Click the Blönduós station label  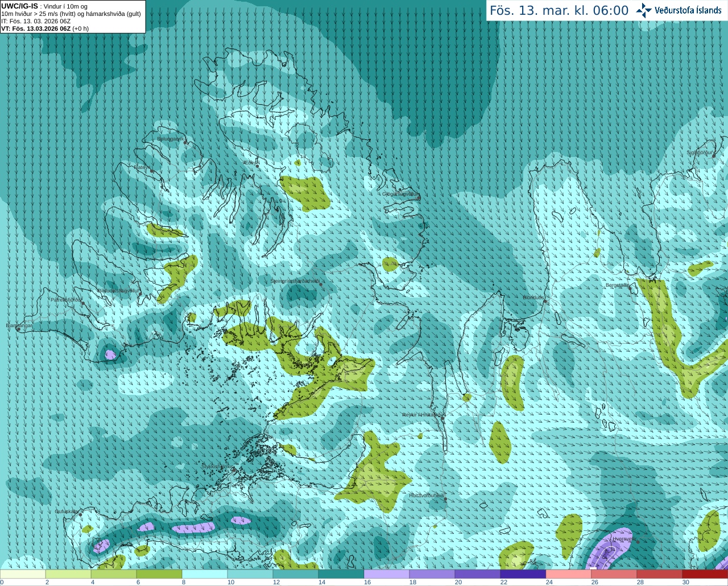pos(533,298)
